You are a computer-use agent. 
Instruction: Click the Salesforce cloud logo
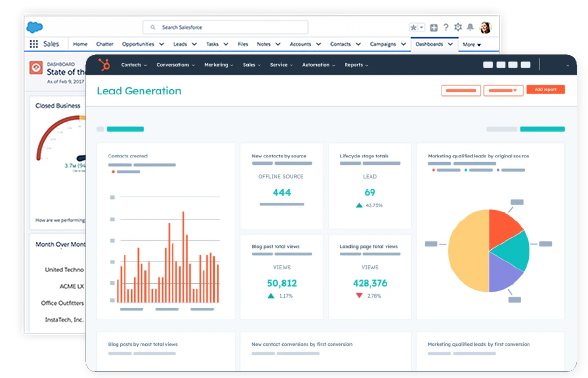(34, 27)
